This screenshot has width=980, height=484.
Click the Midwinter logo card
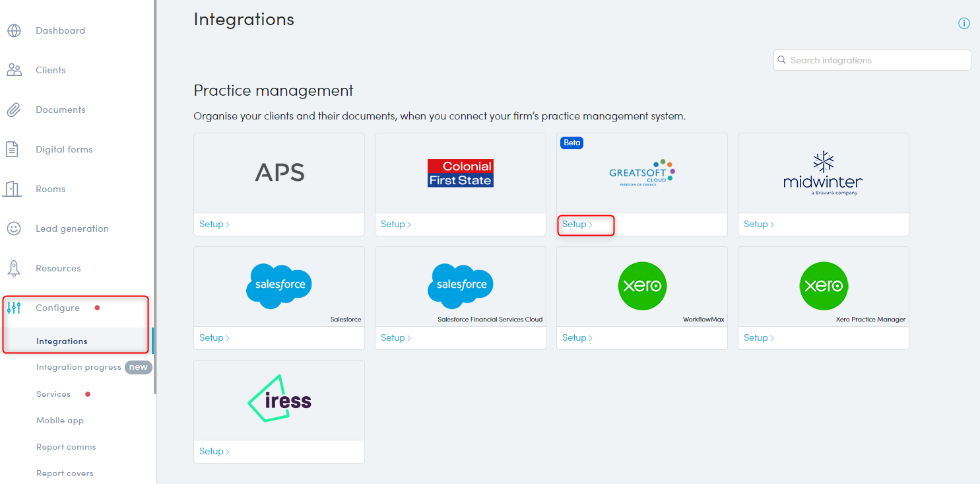tap(824, 173)
